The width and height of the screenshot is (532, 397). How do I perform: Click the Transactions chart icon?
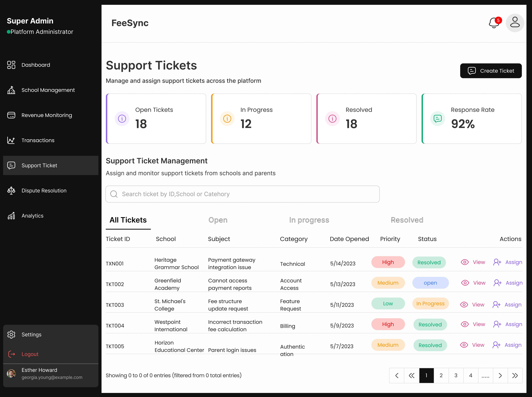pyautogui.click(x=11, y=140)
